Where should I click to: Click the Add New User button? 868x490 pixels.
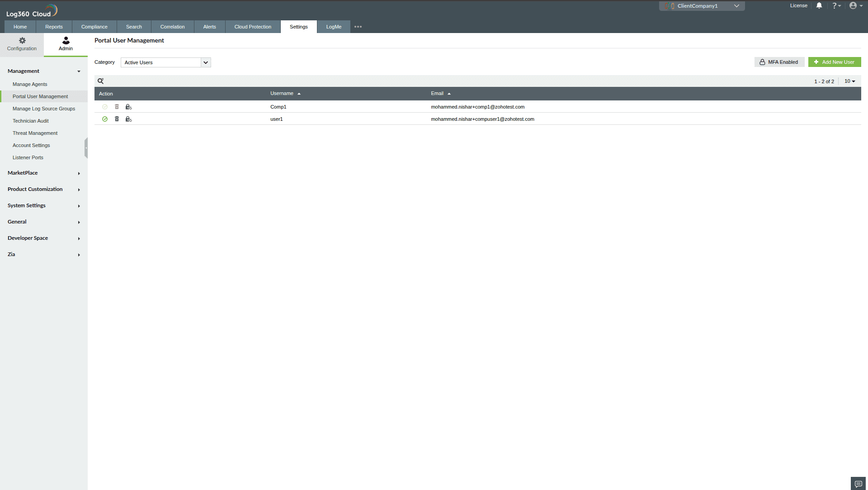click(x=835, y=62)
